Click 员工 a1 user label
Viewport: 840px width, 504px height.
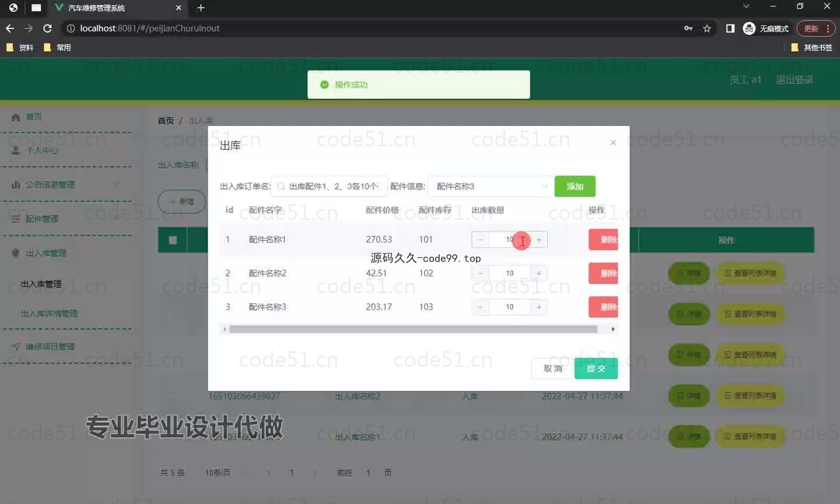tap(745, 79)
